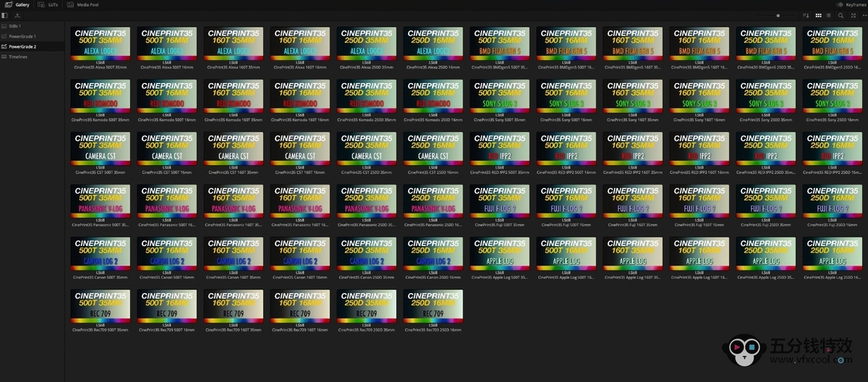Select RED IPP2 500T 35mm still
Viewport: 868px width, 382px height.
click(499, 149)
